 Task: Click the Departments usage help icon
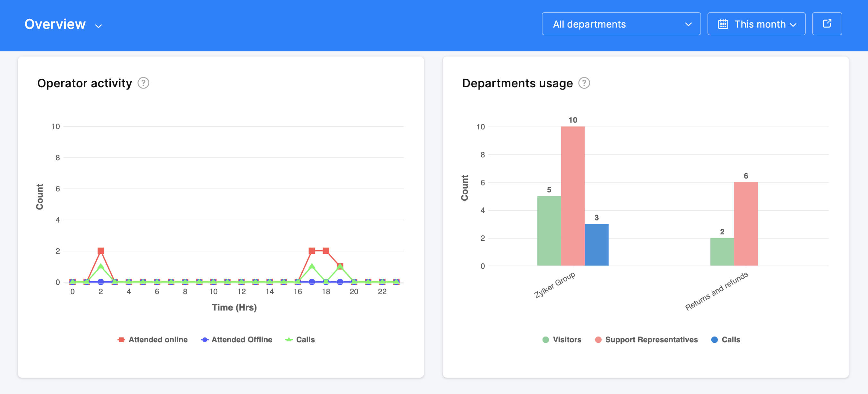584,83
